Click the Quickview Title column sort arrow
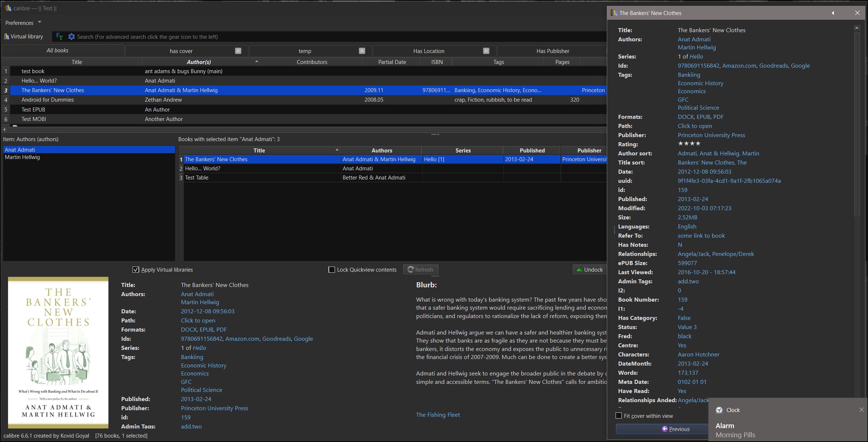868x442 pixels. 337,150
